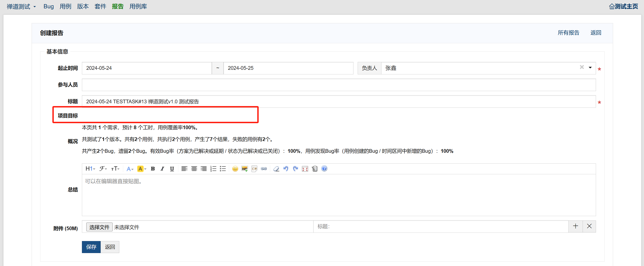Open the editor help icon
This screenshot has width=644, height=266.
[x=324, y=169]
